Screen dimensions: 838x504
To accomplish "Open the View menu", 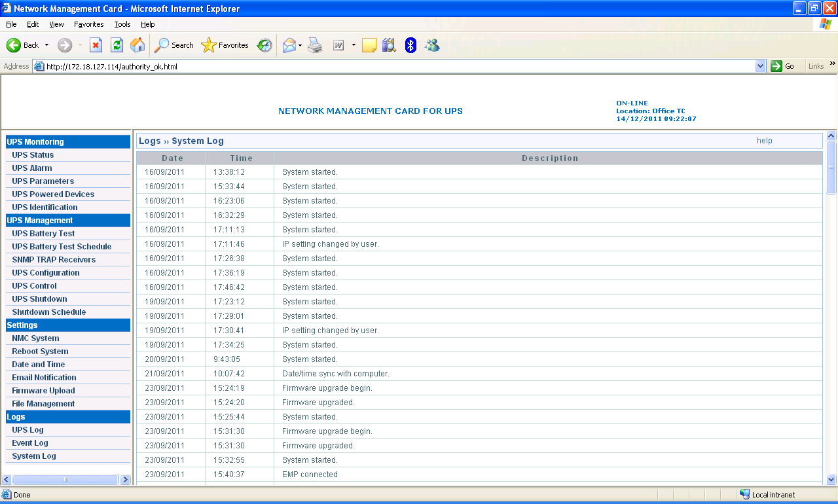I will (57, 24).
